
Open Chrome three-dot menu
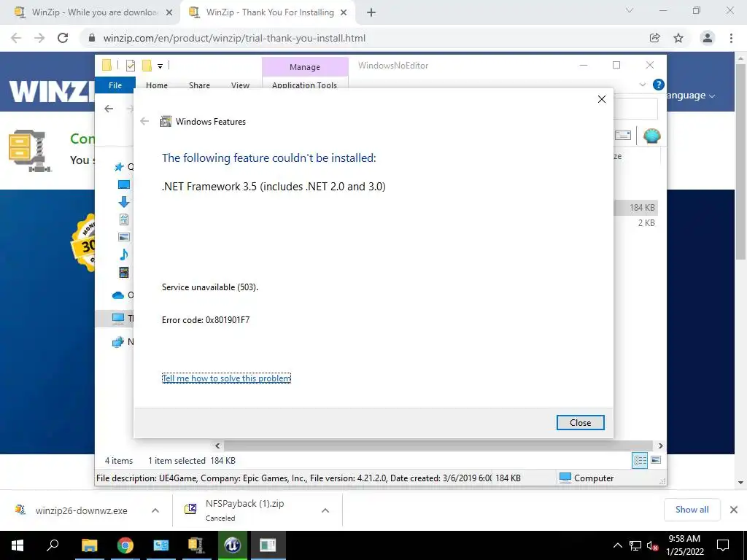click(731, 38)
